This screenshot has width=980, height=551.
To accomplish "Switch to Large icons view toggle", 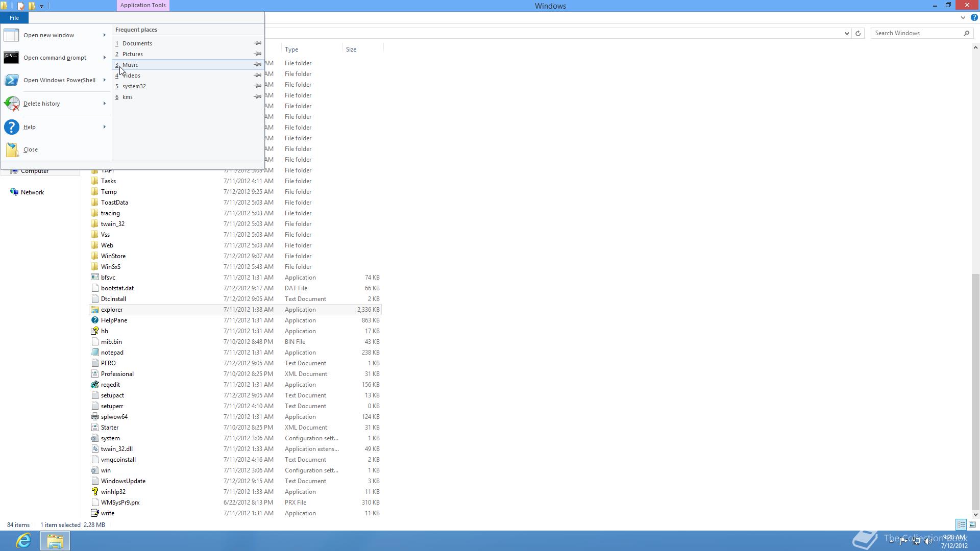I will [x=972, y=524].
